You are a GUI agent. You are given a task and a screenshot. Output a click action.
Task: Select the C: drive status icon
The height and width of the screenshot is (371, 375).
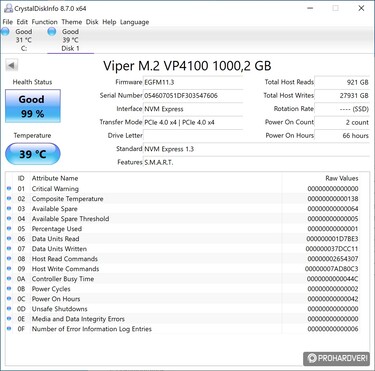(5, 32)
